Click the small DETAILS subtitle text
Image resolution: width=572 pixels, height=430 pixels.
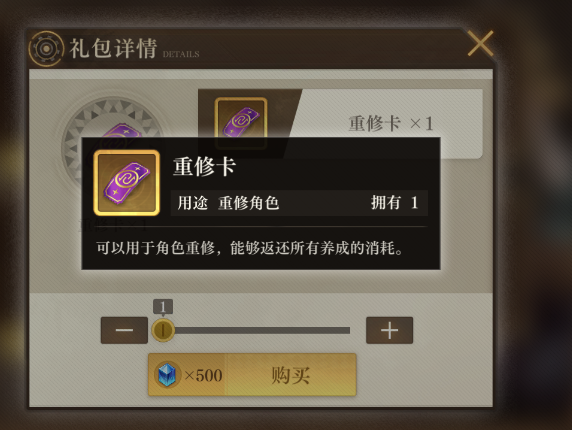point(181,54)
